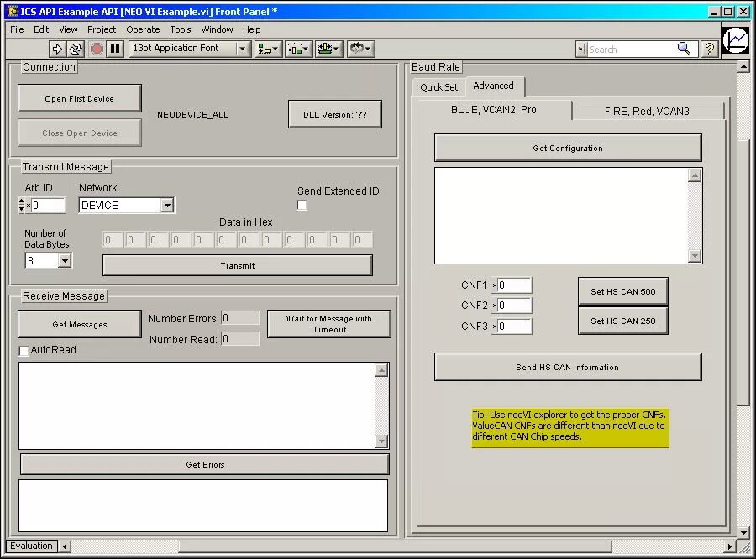Click the horizontal scrollbar right arrow
Image resolution: width=756 pixels, height=559 pixels.
730,546
